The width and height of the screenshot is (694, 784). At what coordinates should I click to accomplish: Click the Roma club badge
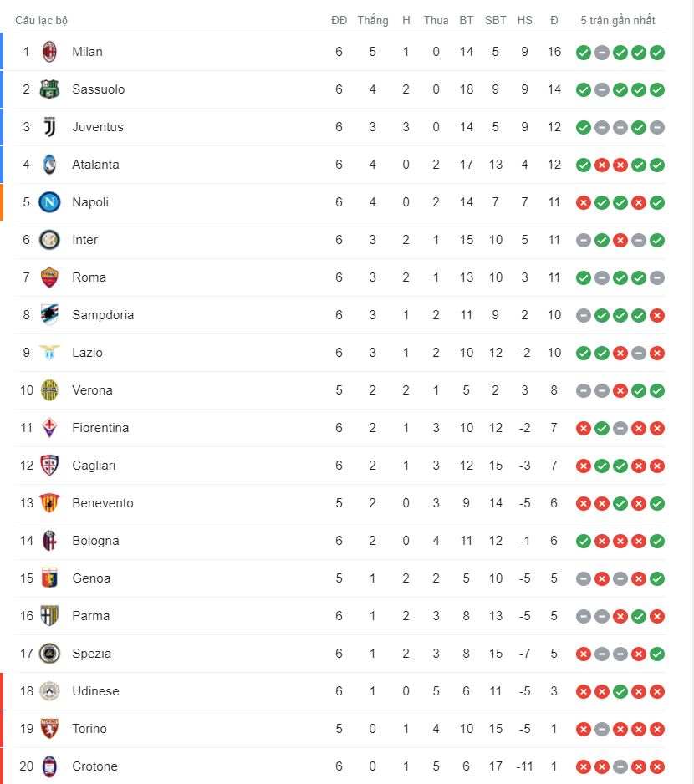[50, 277]
